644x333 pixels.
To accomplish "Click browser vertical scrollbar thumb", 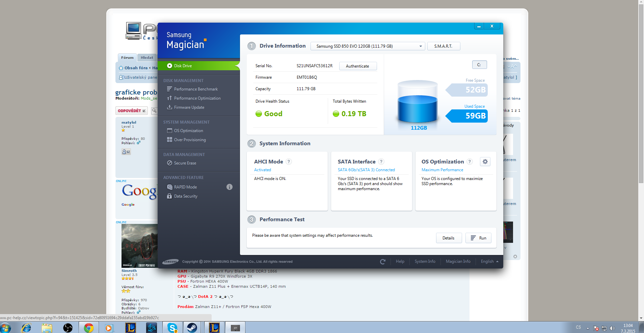I will click(641, 94).
